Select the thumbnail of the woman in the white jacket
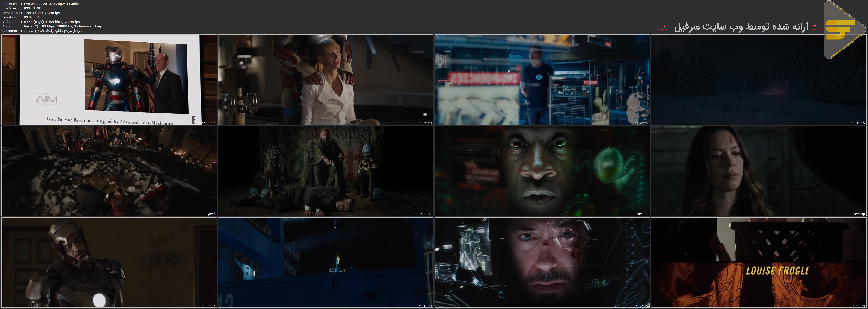 [x=326, y=80]
